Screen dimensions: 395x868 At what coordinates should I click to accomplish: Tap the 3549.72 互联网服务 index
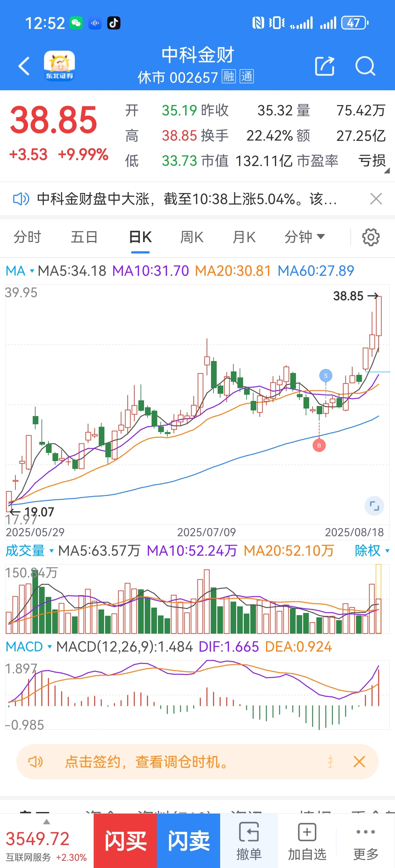pos(46,845)
